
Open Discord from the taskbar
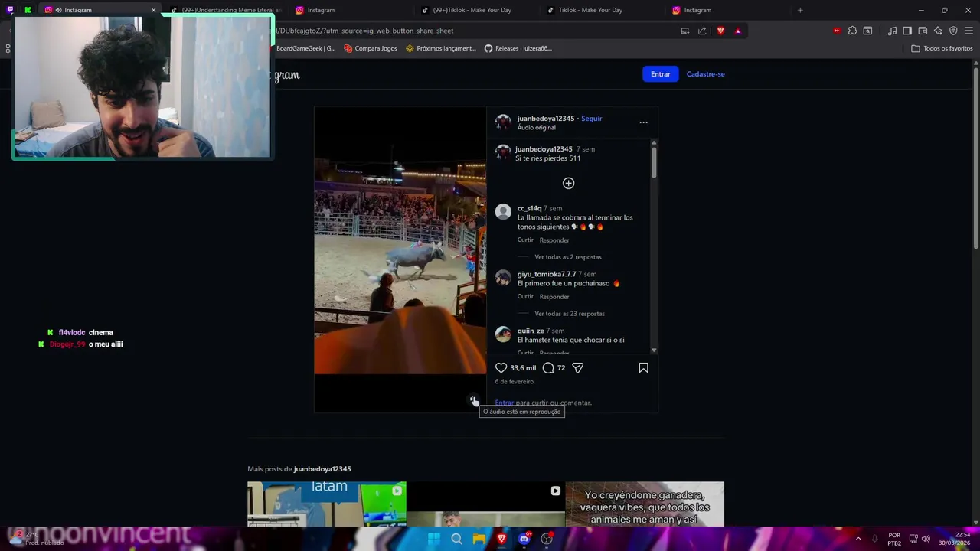[x=524, y=539]
